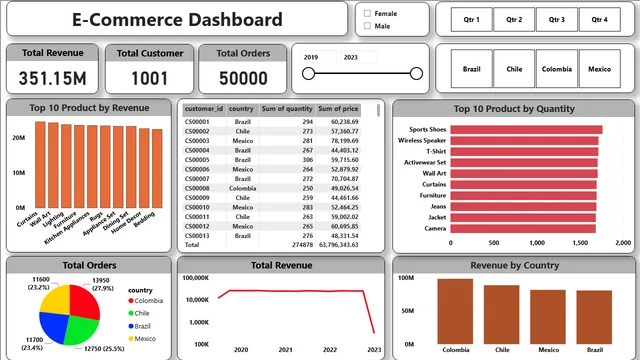Image resolution: width=640 pixels, height=360 pixels.
Task: Click the Brazil legend color marker
Action: click(x=131, y=326)
